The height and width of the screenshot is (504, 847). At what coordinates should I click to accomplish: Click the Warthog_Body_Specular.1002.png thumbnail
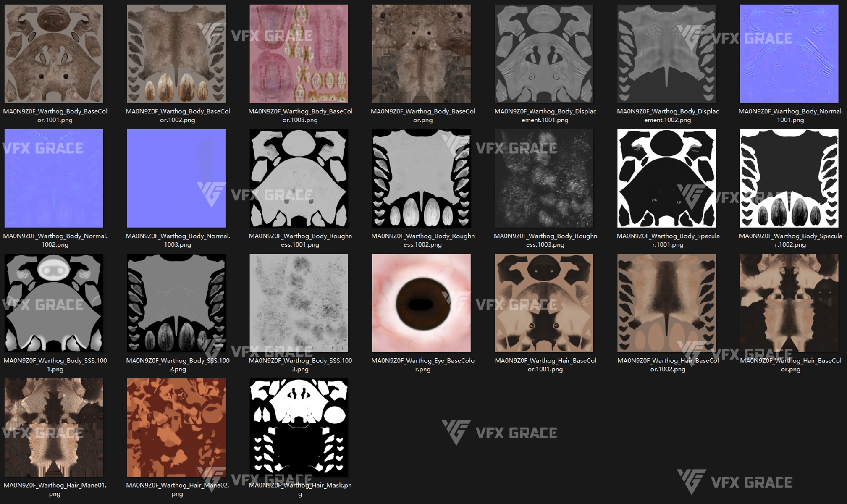click(789, 178)
